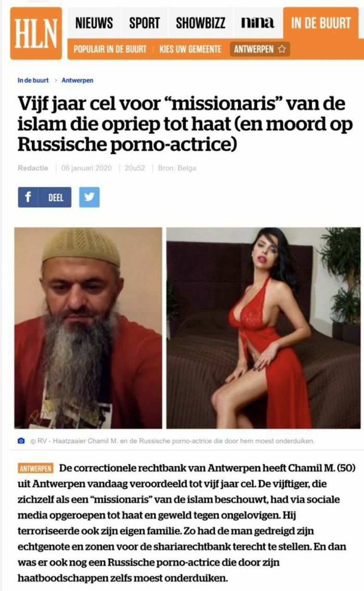
Task: Click the orange Antwerpen article tag
Action: [35, 469]
